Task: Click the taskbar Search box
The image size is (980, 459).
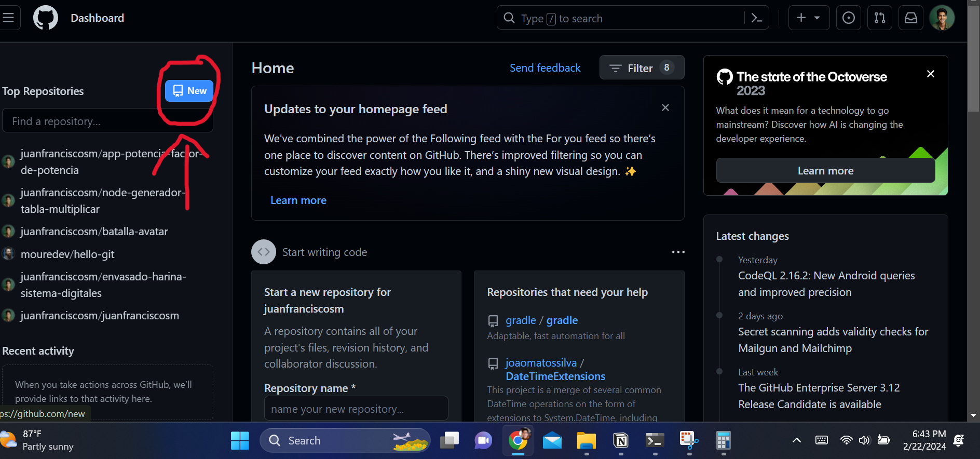Action: click(345, 441)
